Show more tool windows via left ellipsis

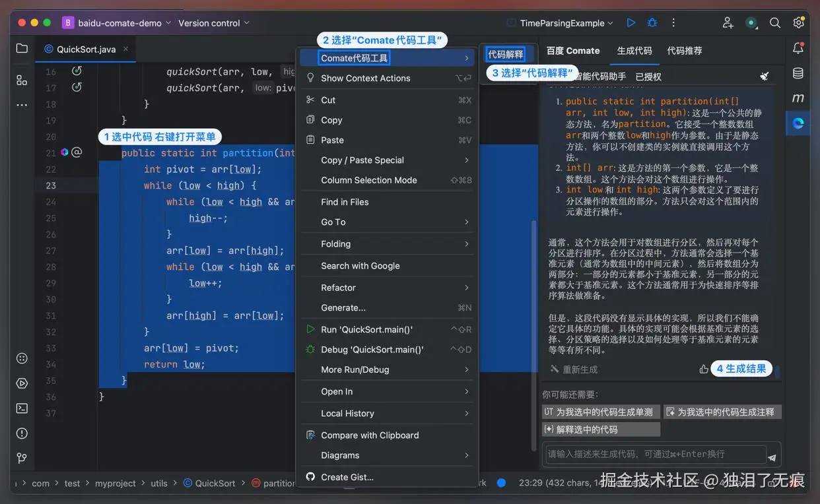click(22, 104)
